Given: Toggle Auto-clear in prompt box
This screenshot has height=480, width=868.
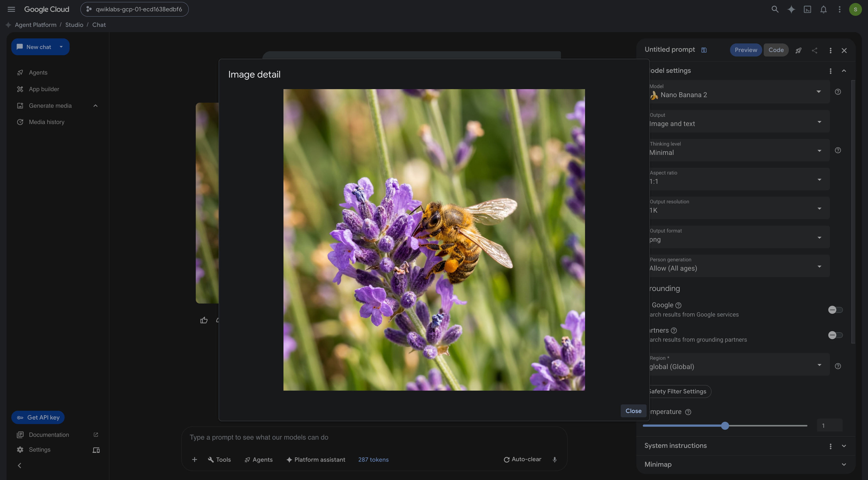Looking at the screenshot, I should [x=523, y=459].
